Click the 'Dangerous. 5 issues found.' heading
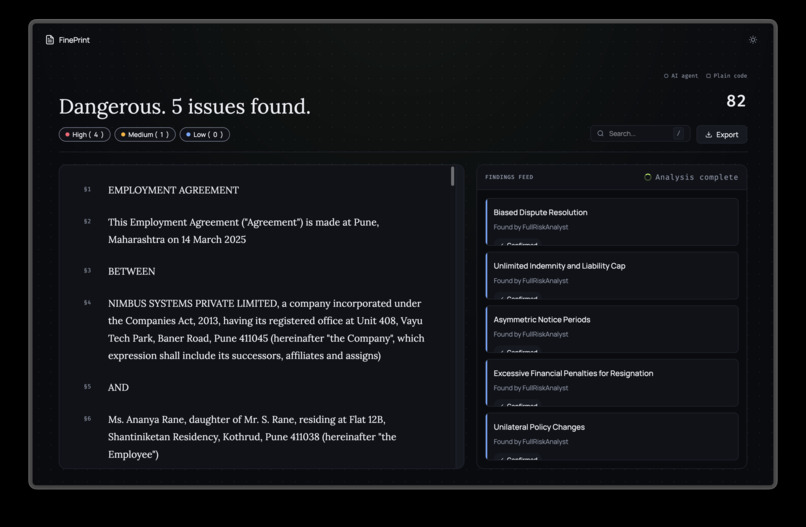806x527 pixels. tap(185, 106)
